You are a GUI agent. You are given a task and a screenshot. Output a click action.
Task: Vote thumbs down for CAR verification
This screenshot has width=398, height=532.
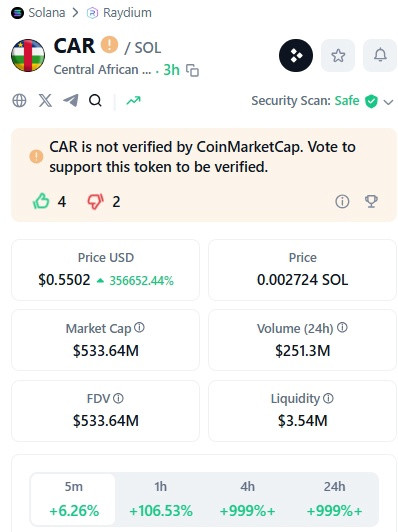point(96,201)
